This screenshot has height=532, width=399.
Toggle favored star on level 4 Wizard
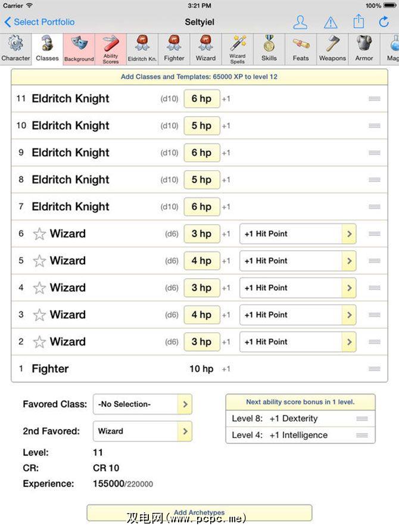pyautogui.click(x=39, y=288)
